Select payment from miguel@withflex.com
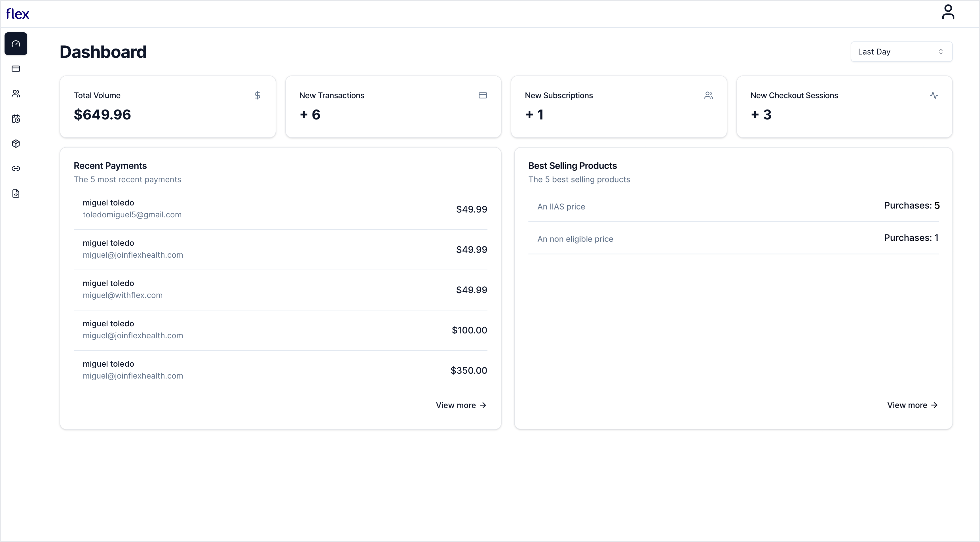This screenshot has width=980, height=542. click(x=280, y=290)
